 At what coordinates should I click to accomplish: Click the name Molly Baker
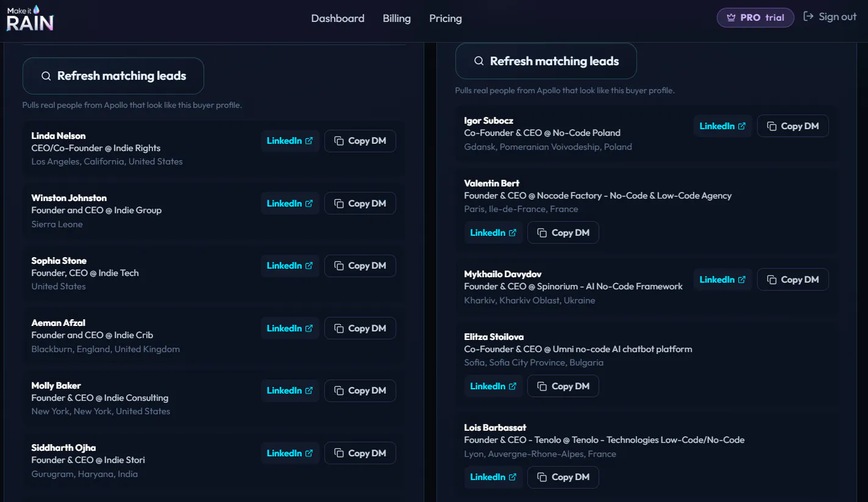(x=56, y=386)
